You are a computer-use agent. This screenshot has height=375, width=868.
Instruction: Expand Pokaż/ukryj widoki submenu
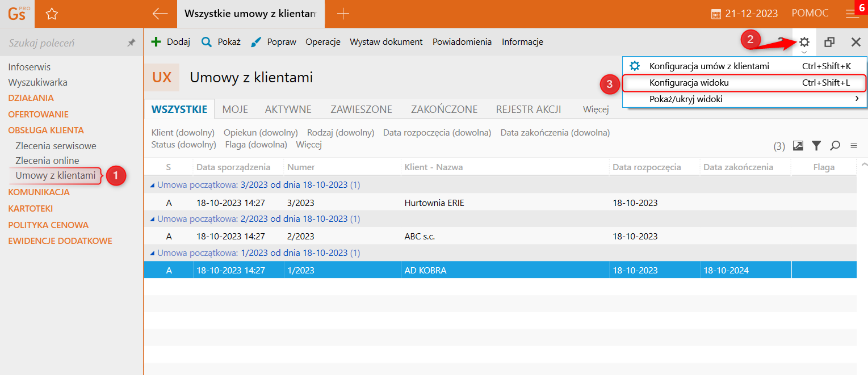pos(745,99)
